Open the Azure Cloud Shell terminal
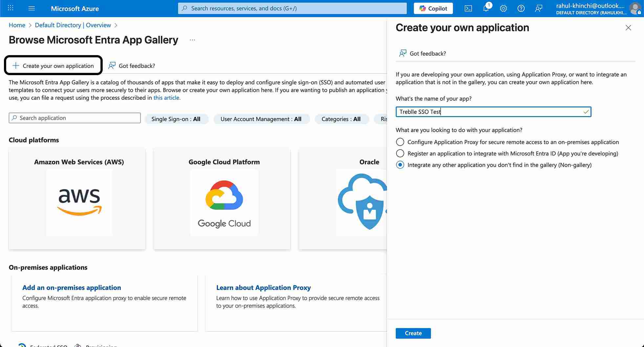Viewport: 644px width, 347px height. coord(468,8)
